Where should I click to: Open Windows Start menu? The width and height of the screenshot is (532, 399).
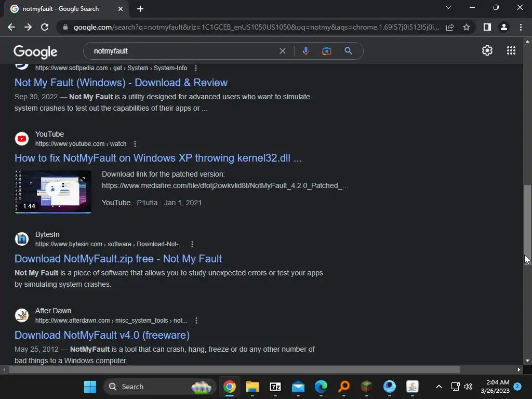coord(90,387)
